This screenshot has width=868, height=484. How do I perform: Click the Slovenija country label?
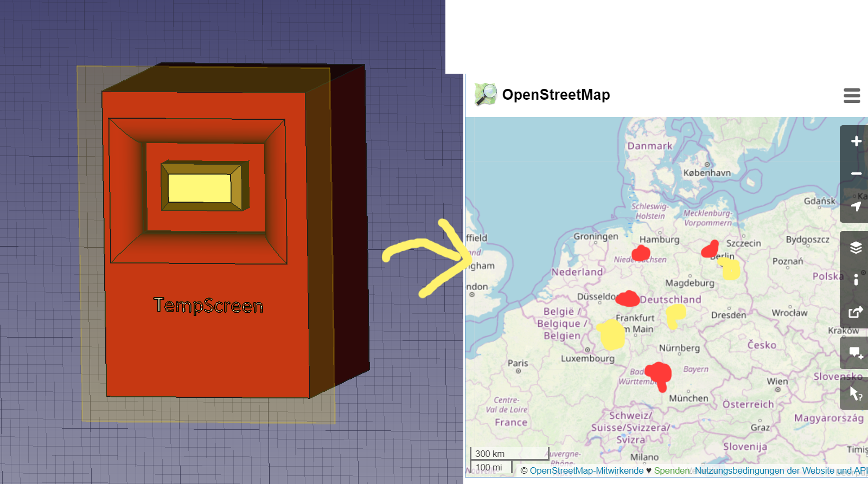(x=745, y=447)
